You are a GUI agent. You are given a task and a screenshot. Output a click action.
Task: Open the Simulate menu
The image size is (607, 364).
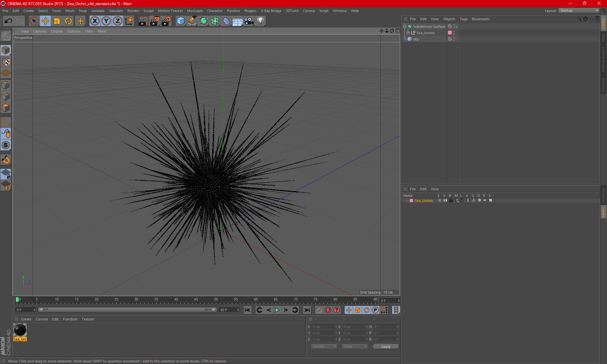tap(116, 11)
